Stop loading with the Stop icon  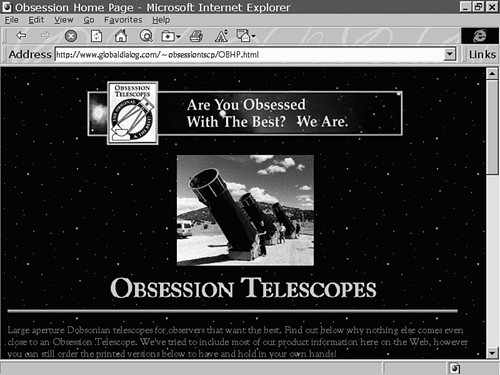71,36
